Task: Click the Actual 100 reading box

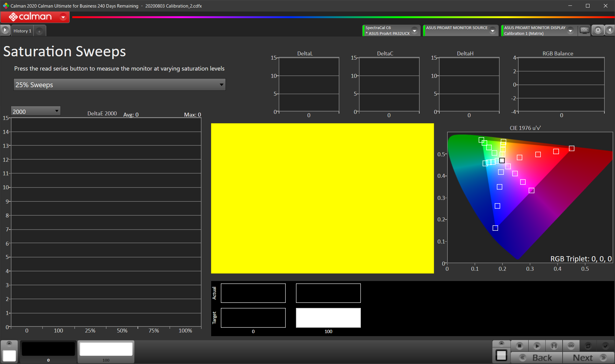Action: pos(328,293)
